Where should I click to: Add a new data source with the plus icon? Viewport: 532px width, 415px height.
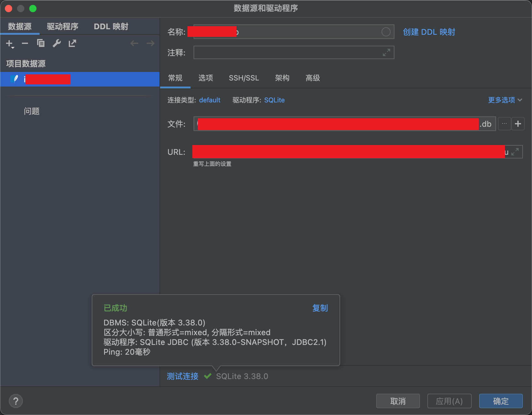pos(9,44)
